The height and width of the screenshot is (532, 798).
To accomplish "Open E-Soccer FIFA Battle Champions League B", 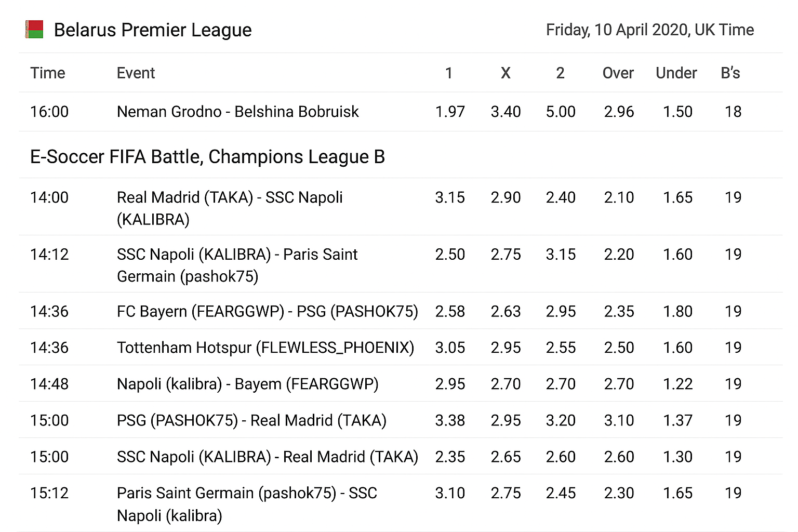I will click(x=207, y=157).
